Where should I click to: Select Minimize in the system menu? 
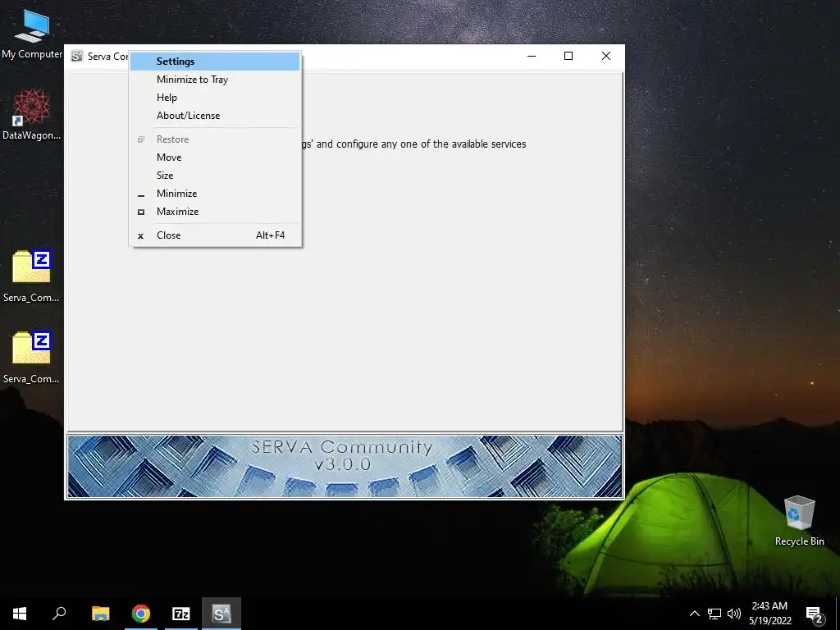215,194
